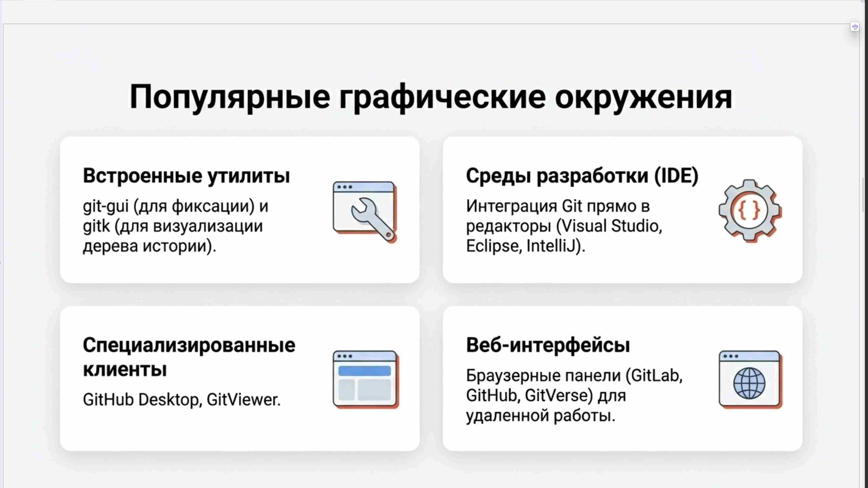Click the small assistant icon at top right
This screenshot has height=488, width=868.
coord(855,27)
